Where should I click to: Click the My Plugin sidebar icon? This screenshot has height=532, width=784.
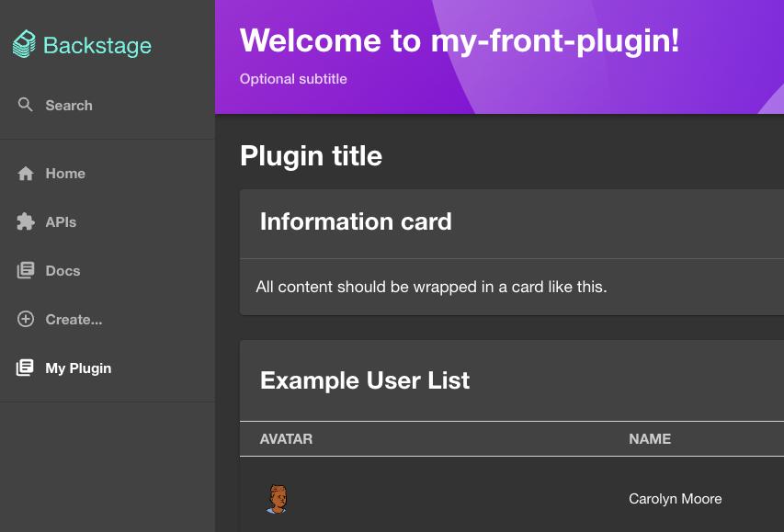pyautogui.click(x=26, y=368)
